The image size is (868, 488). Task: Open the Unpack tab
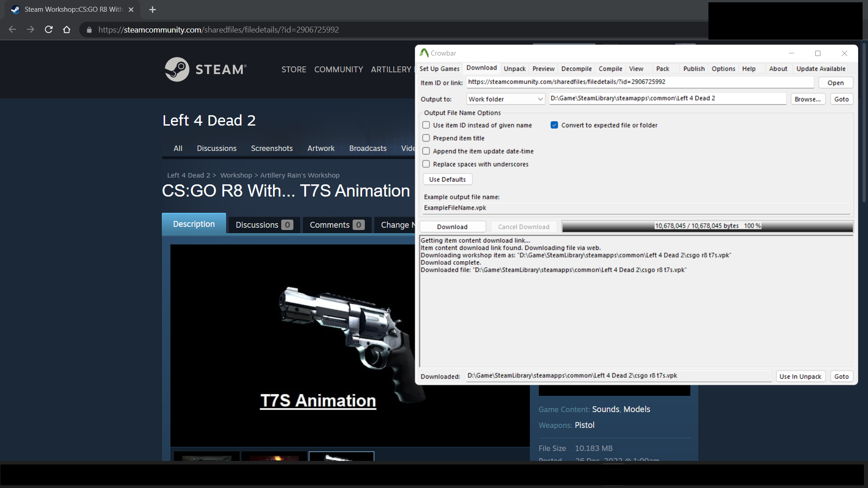(x=514, y=69)
